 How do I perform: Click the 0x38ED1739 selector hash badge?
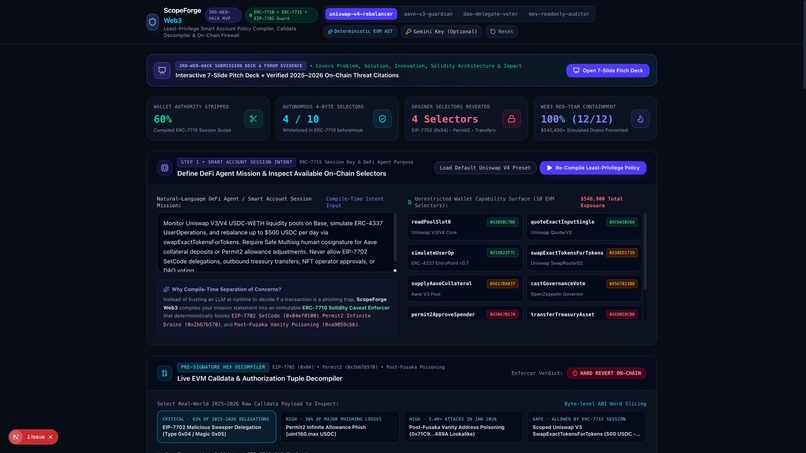622,253
